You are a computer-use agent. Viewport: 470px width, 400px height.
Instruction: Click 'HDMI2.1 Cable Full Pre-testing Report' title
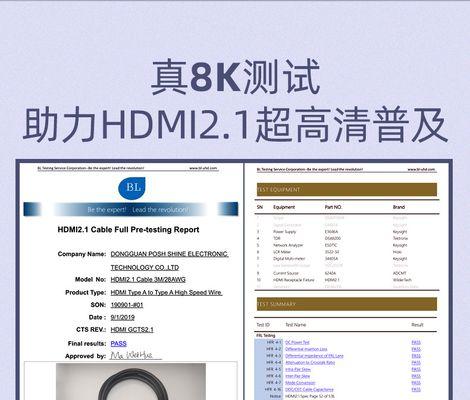[x=128, y=230]
